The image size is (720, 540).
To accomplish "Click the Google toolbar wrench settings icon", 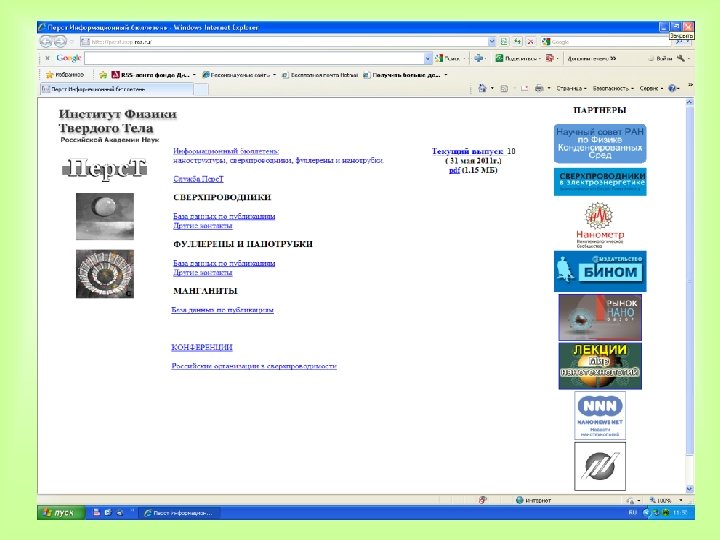I will pyautogui.click(x=681, y=58).
